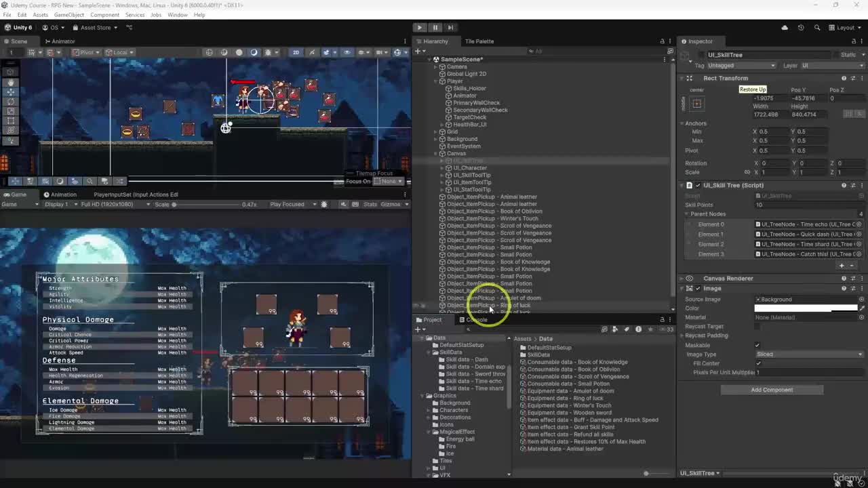Toggle the Fill Center checkbox

click(x=758, y=363)
